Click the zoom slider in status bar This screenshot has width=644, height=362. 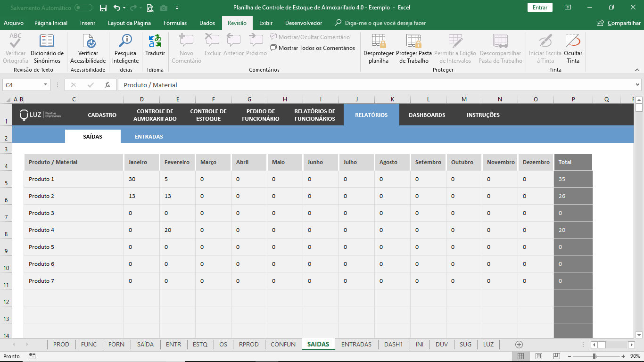click(594, 356)
